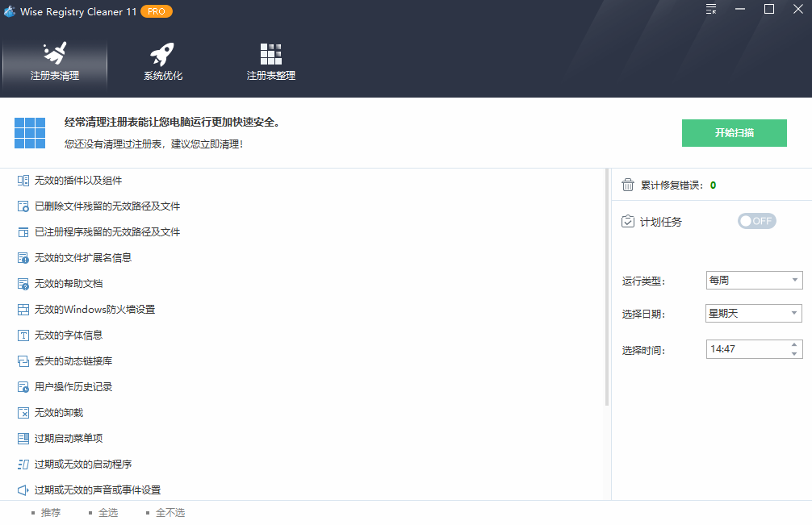Click the 无效的插件以及组件 category icon

22,180
